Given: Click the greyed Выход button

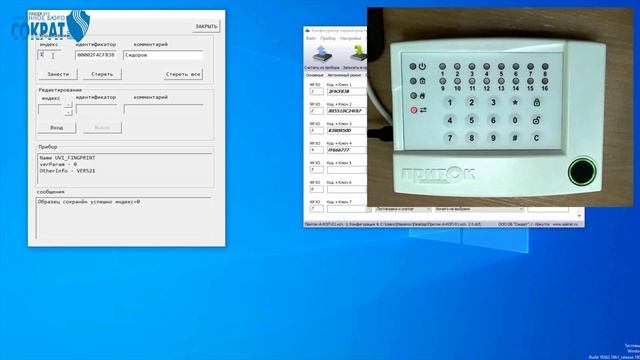Looking at the screenshot, I should (102, 128).
